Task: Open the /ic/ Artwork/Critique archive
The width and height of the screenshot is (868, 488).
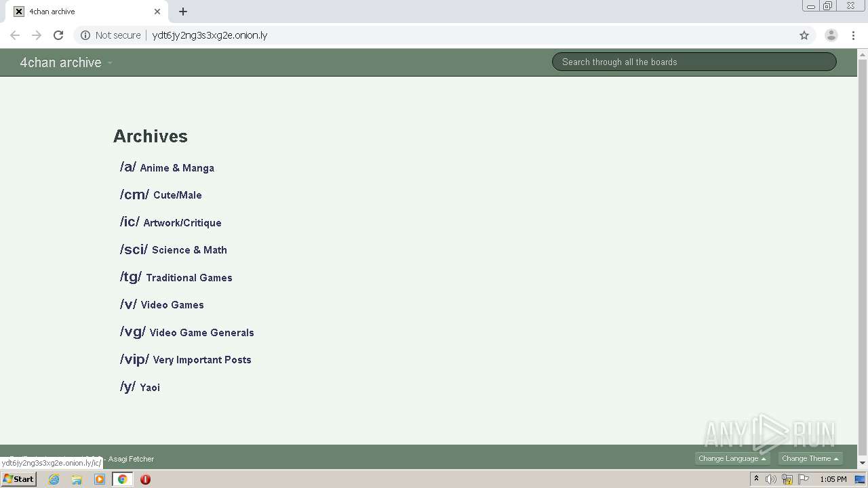Action: (171, 222)
